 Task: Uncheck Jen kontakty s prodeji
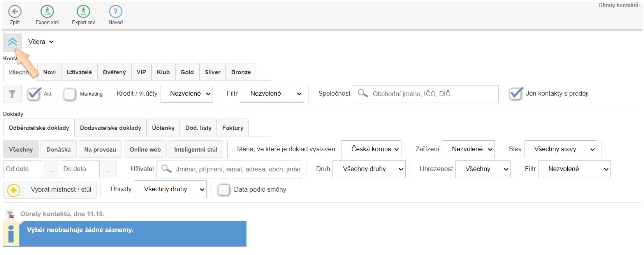pos(516,93)
